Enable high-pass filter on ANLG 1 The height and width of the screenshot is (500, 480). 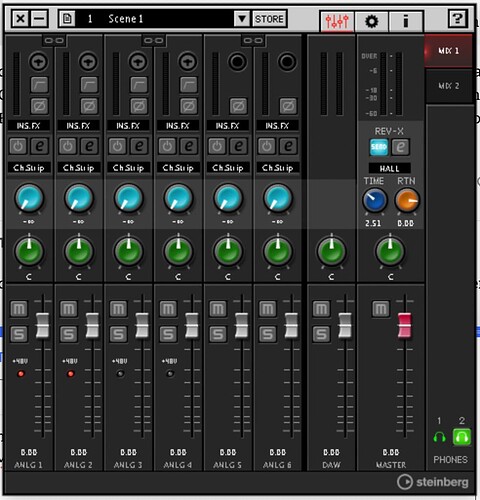point(39,84)
